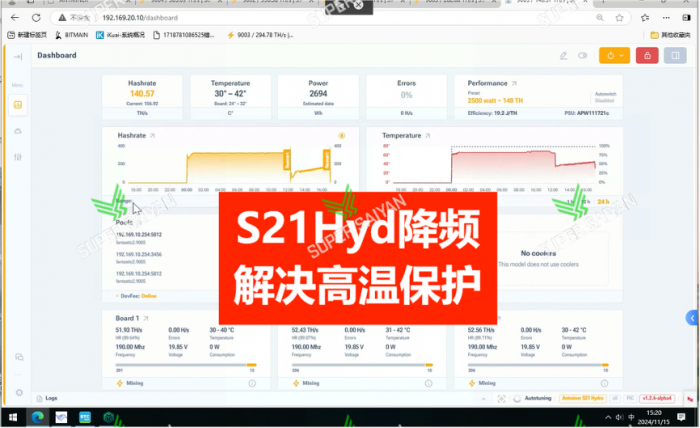Open the Logs panel
The height and width of the screenshot is (428, 700).
(47, 398)
